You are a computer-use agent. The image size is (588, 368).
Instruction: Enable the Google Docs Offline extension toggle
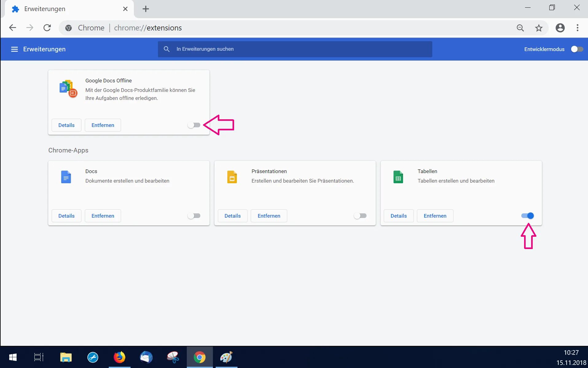coord(194,125)
